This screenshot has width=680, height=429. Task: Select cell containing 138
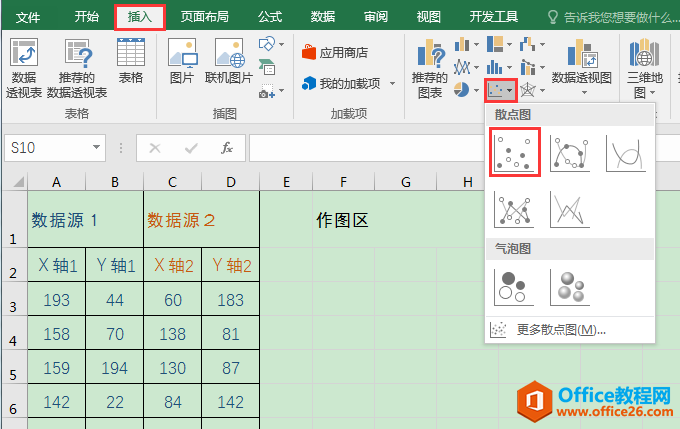tap(173, 334)
